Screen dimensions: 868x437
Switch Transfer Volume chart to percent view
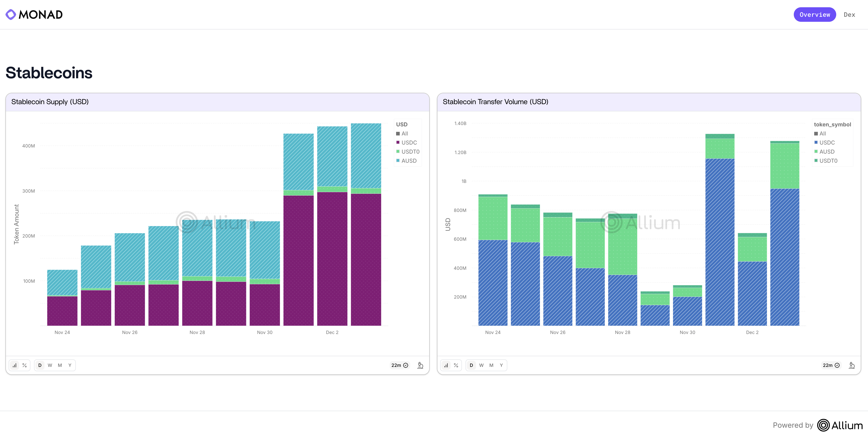[456, 365]
